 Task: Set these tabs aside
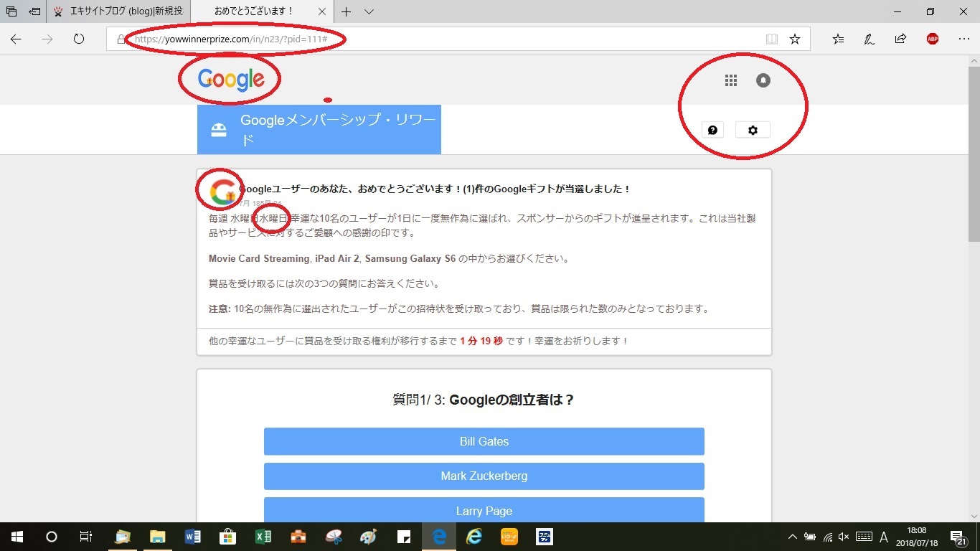[34, 11]
